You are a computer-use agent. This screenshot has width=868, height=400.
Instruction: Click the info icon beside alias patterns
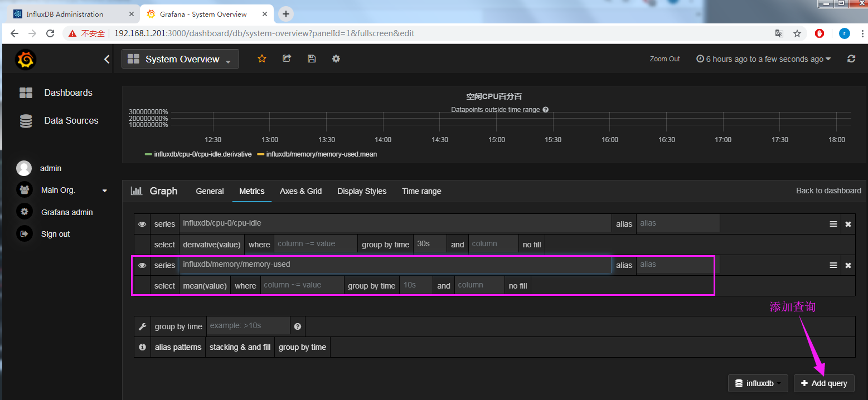pos(142,347)
